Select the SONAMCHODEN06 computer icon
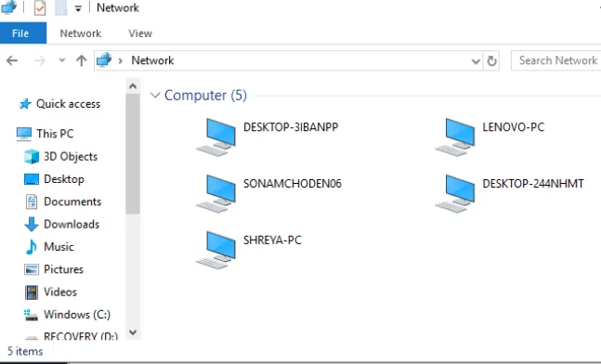The width and height of the screenshot is (601, 364). coord(216,194)
